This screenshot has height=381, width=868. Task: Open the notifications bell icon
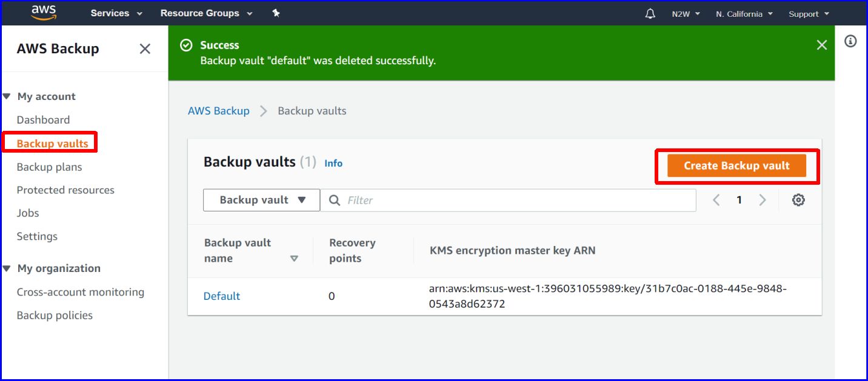tap(650, 13)
